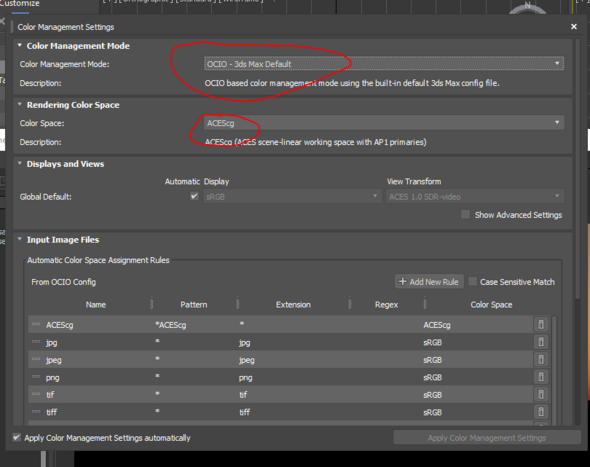Enable Case Sensitive Match
This screenshot has width=590, height=467.
pyautogui.click(x=473, y=281)
